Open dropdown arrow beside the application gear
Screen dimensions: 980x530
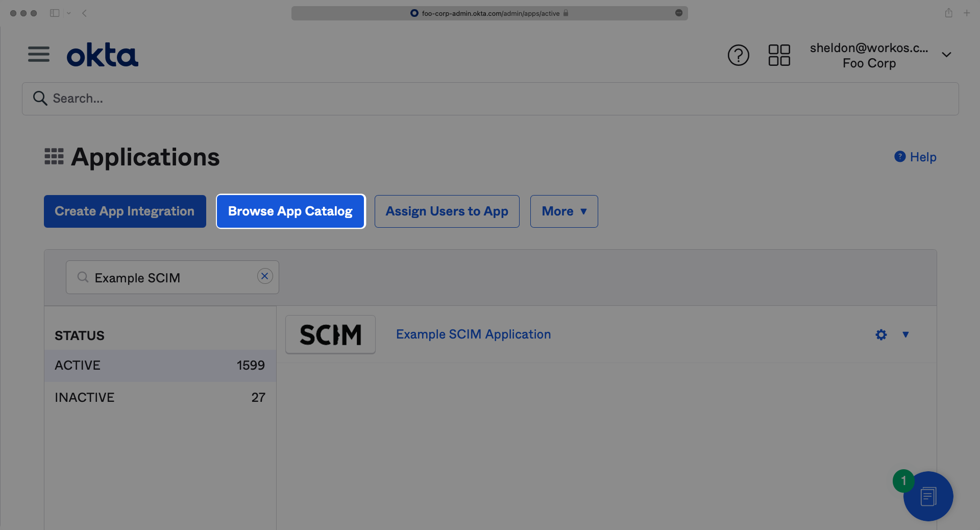tap(905, 335)
